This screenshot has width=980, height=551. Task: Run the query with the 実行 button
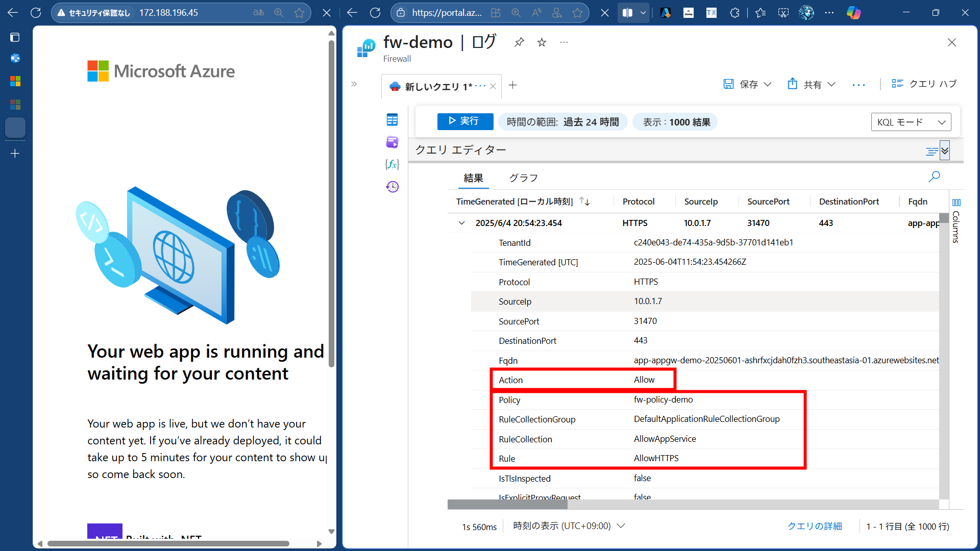tap(465, 121)
